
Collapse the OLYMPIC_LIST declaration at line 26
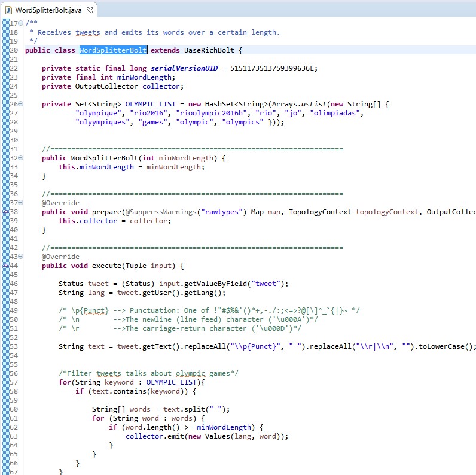coord(21,104)
